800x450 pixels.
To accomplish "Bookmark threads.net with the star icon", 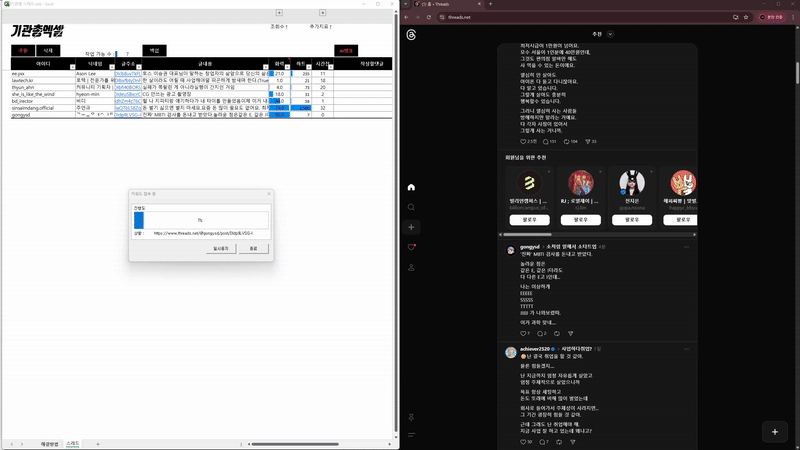I will coord(745,17).
